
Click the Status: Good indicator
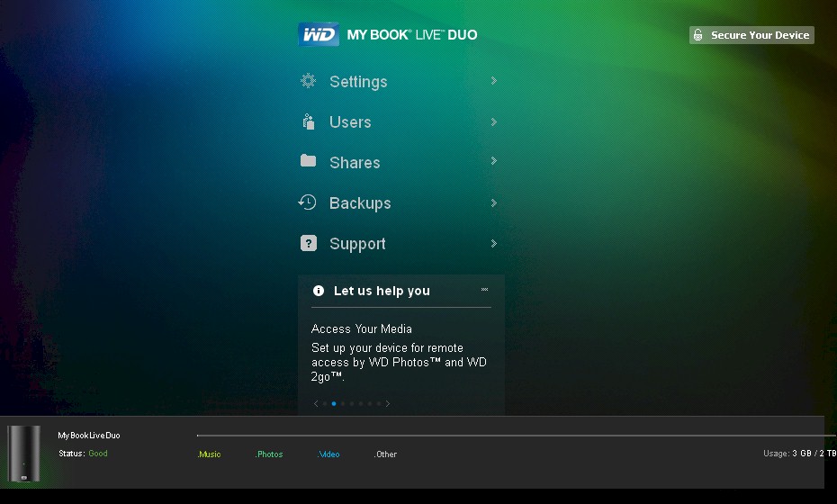coord(83,454)
